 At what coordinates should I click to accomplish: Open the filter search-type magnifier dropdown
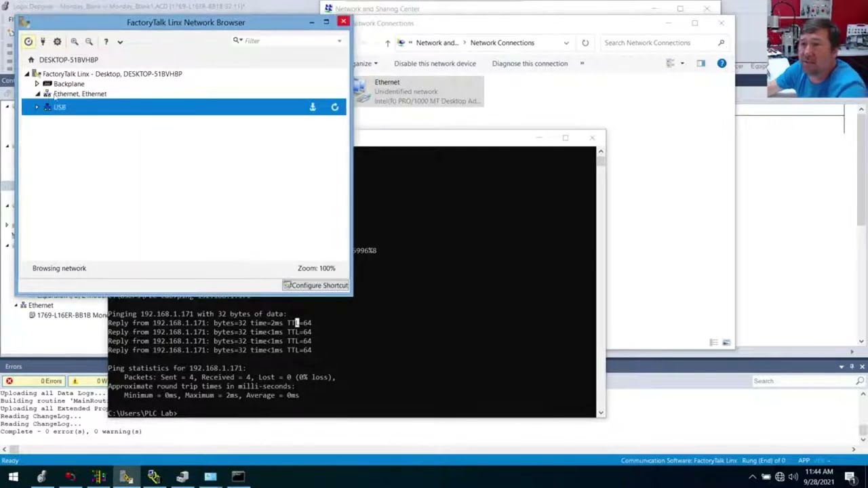pyautogui.click(x=237, y=41)
